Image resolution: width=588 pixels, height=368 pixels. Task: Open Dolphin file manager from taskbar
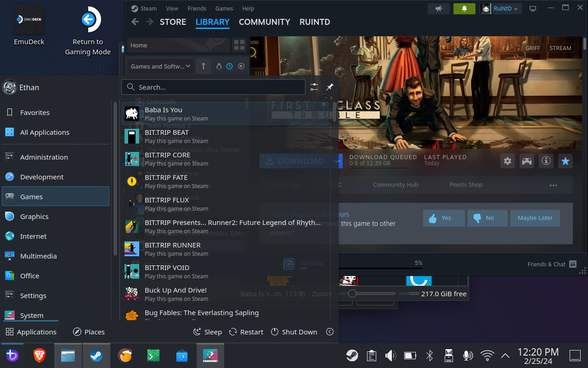point(68,356)
